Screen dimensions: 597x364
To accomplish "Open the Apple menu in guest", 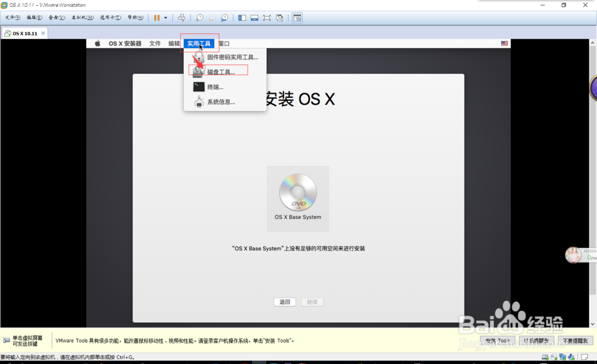I will (x=97, y=44).
